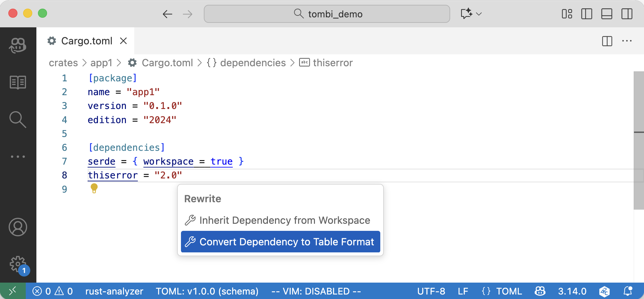Toggle the primary side bar layout button
The height and width of the screenshot is (299, 644).
(587, 14)
